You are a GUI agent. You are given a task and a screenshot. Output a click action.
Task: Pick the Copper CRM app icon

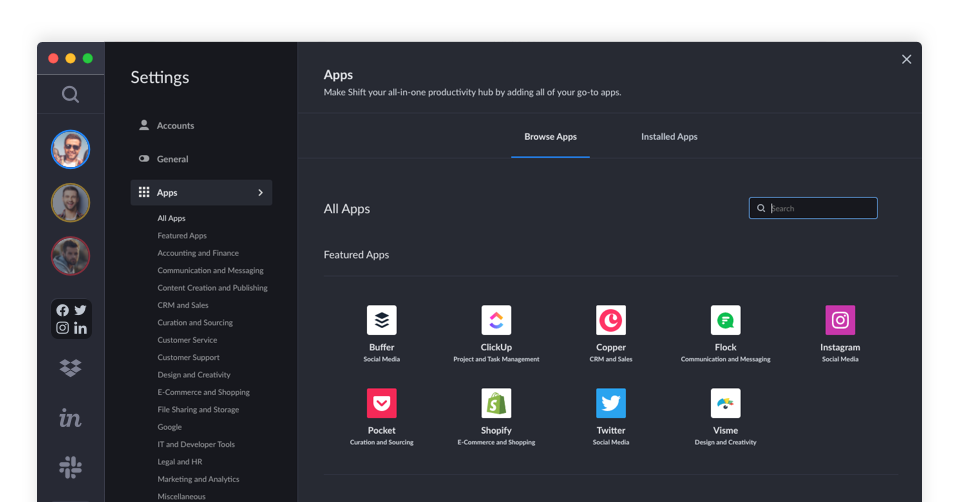pyautogui.click(x=610, y=320)
